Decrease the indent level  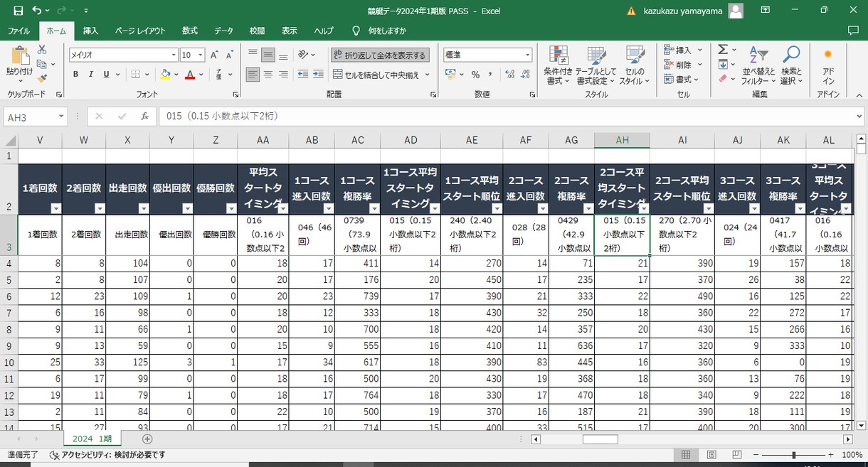(x=305, y=75)
